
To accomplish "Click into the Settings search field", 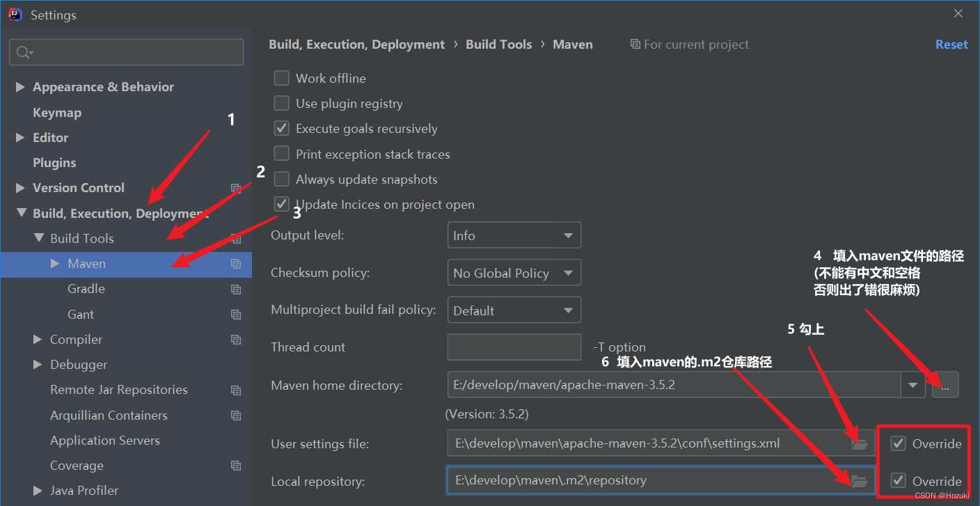I will click(126, 53).
